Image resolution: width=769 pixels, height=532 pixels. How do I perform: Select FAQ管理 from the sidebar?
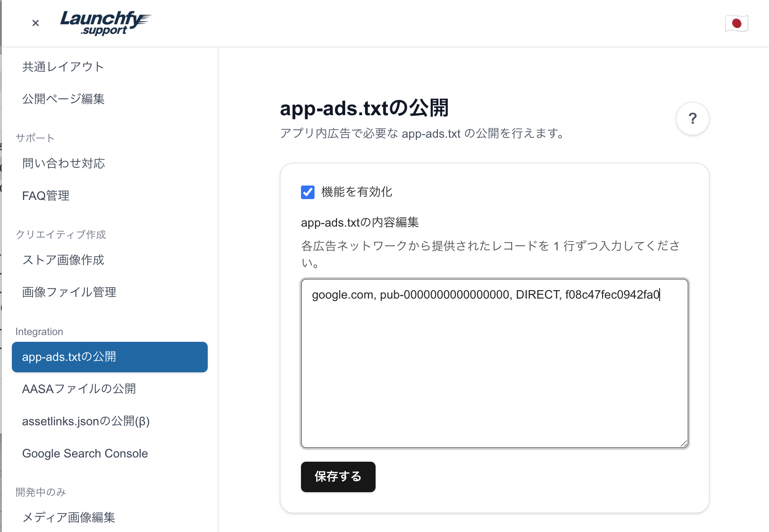click(x=46, y=196)
